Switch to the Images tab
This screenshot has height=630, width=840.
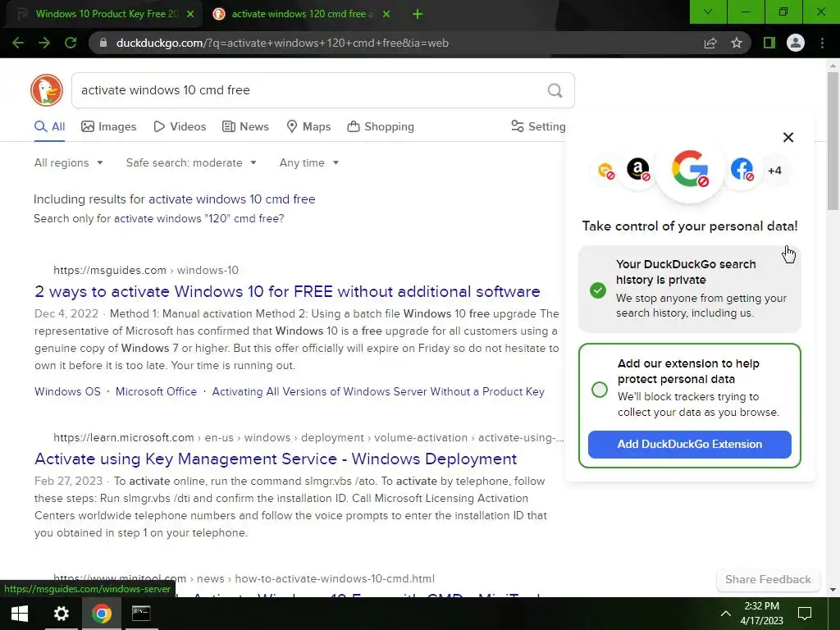click(x=109, y=127)
